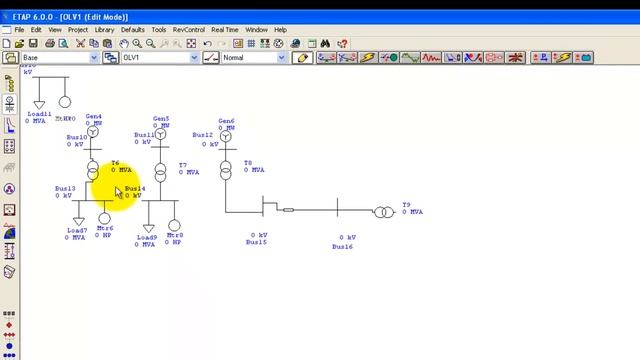Open the File menu
Viewport: 640px width, 360px height.
click(x=19, y=30)
